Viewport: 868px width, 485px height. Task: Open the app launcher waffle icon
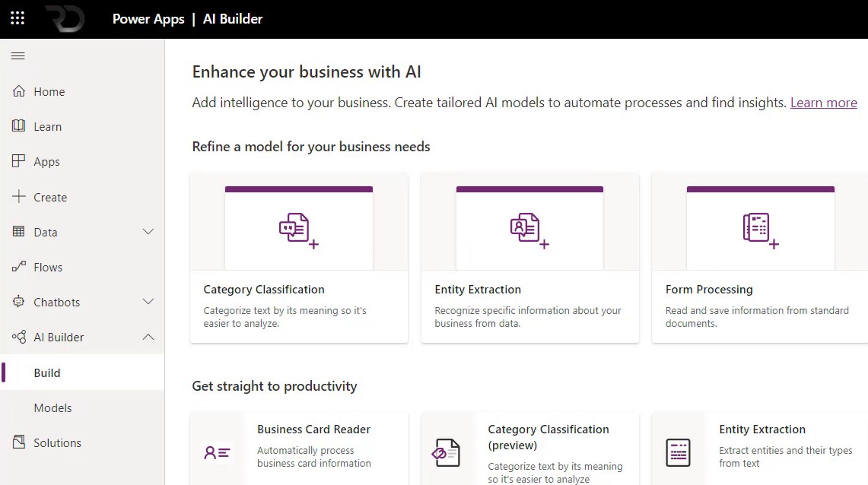click(x=17, y=18)
